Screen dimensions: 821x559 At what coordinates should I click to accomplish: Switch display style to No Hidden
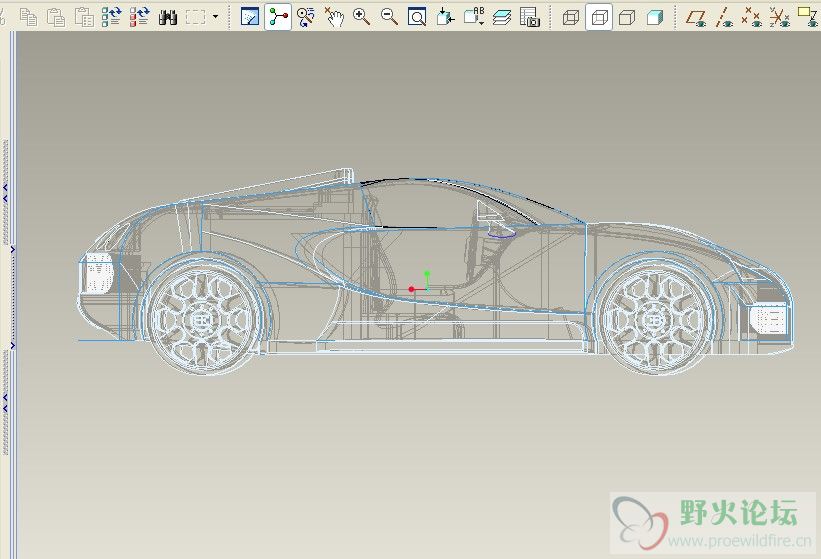click(627, 18)
